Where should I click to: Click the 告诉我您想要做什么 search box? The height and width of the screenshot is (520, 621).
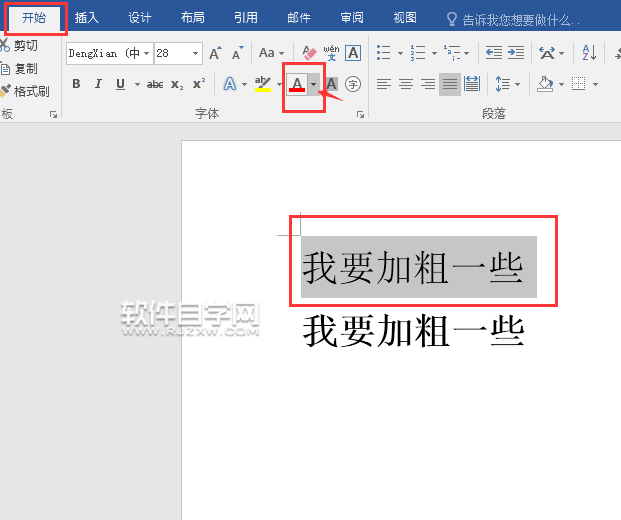click(x=513, y=19)
